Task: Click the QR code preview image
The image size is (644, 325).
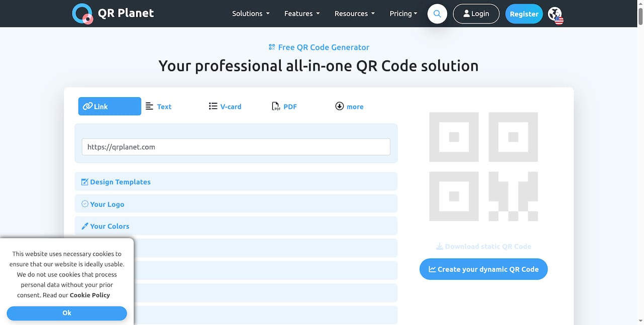Action: coord(484,167)
